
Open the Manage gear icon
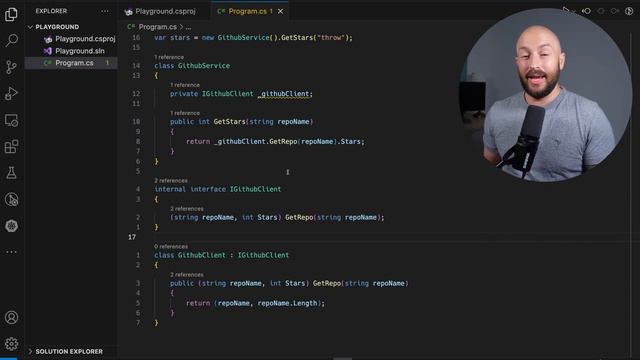(x=11, y=344)
